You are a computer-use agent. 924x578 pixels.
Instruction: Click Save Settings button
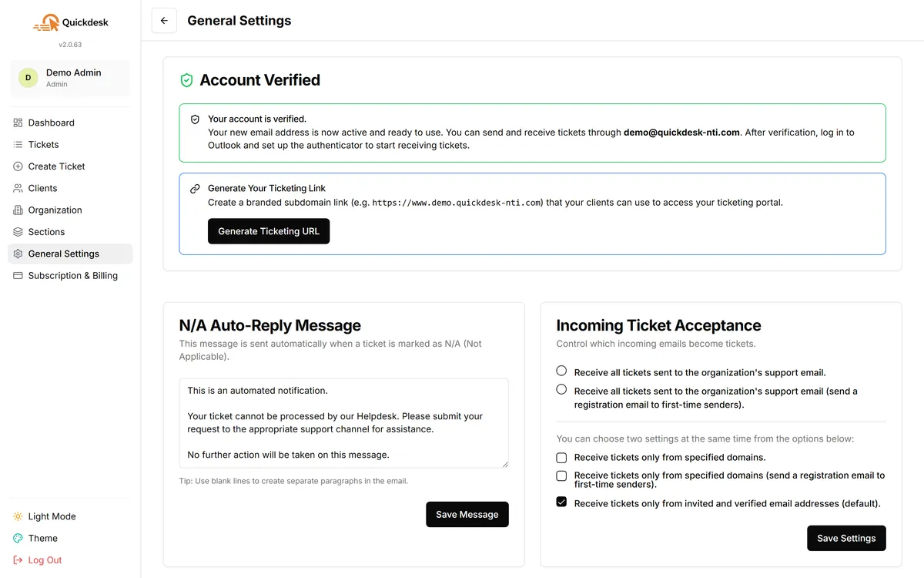pos(846,538)
